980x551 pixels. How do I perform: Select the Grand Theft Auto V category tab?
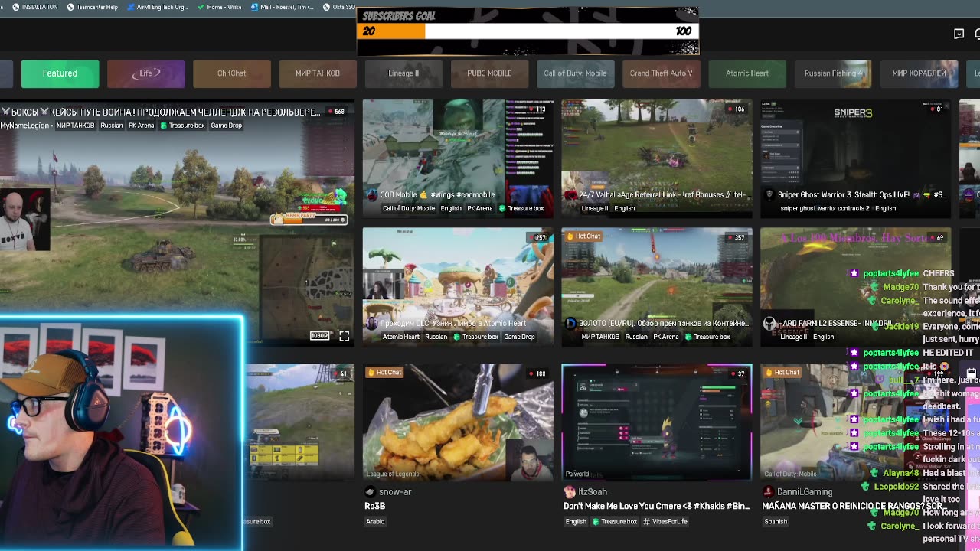click(x=661, y=73)
